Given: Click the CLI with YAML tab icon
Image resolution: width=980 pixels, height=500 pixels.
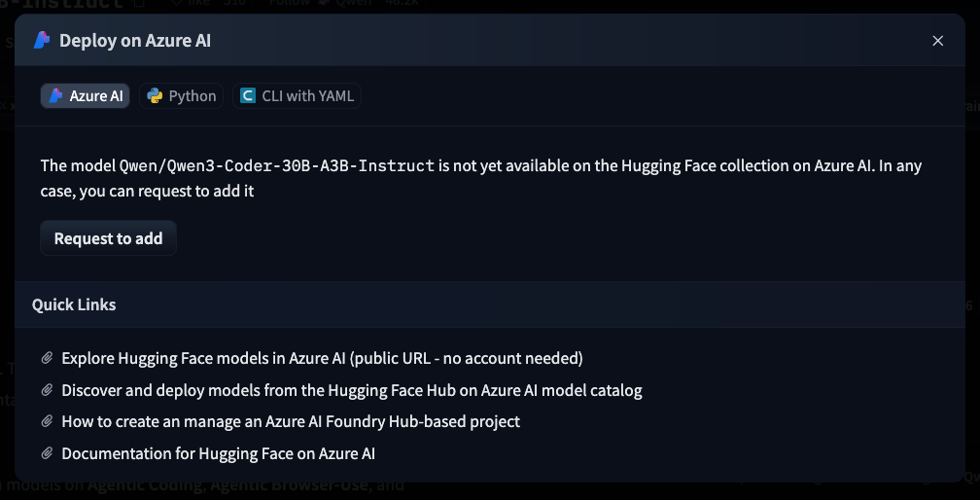Looking at the screenshot, I should [x=248, y=95].
